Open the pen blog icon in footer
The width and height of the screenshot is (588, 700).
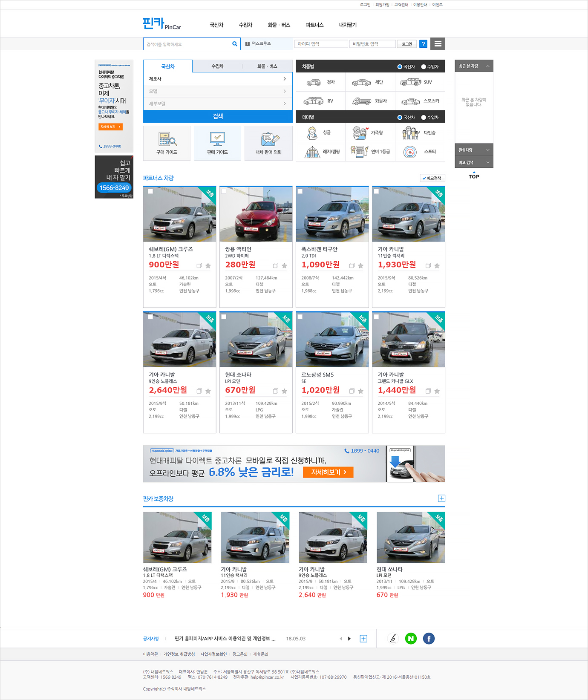coord(393,639)
